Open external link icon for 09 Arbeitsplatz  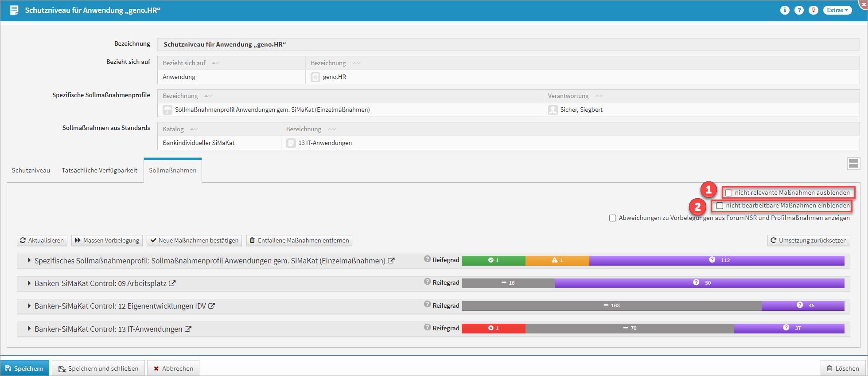[x=172, y=283]
